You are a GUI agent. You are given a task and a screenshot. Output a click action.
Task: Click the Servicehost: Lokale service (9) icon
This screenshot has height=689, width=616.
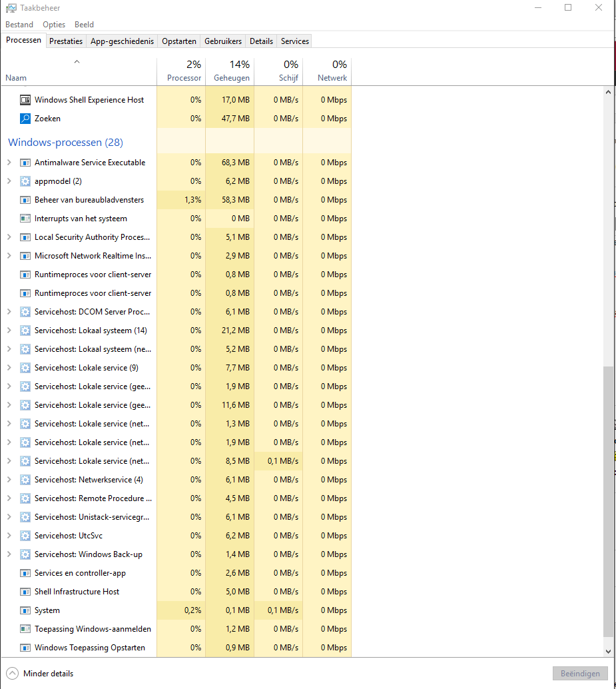point(25,368)
